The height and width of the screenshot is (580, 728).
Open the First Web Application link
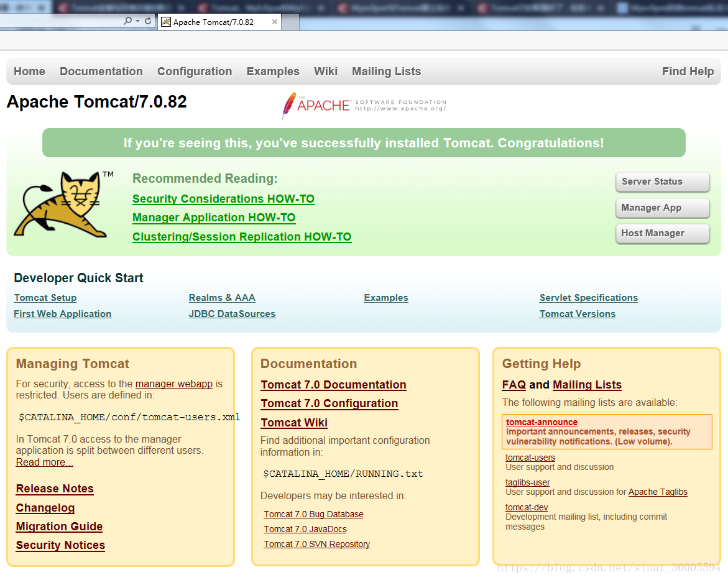(x=63, y=314)
